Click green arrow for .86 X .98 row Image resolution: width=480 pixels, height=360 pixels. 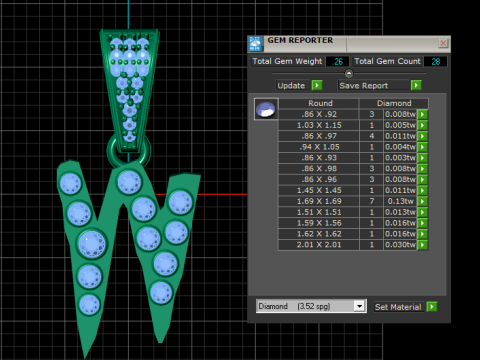[422, 169]
